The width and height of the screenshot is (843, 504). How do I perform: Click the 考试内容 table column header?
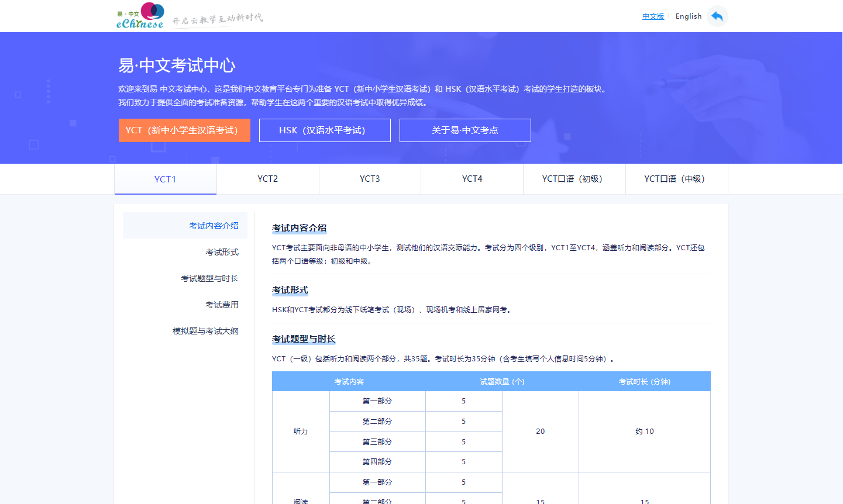349,382
